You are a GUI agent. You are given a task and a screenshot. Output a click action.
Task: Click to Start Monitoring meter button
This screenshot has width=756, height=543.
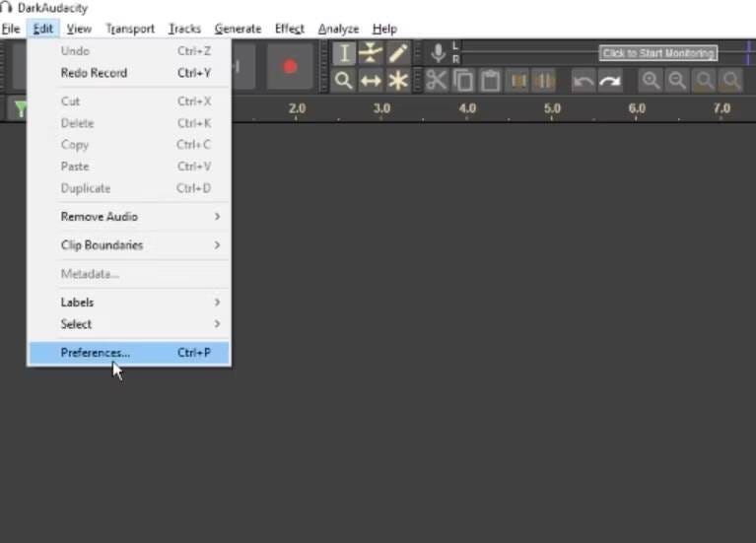click(658, 53)
